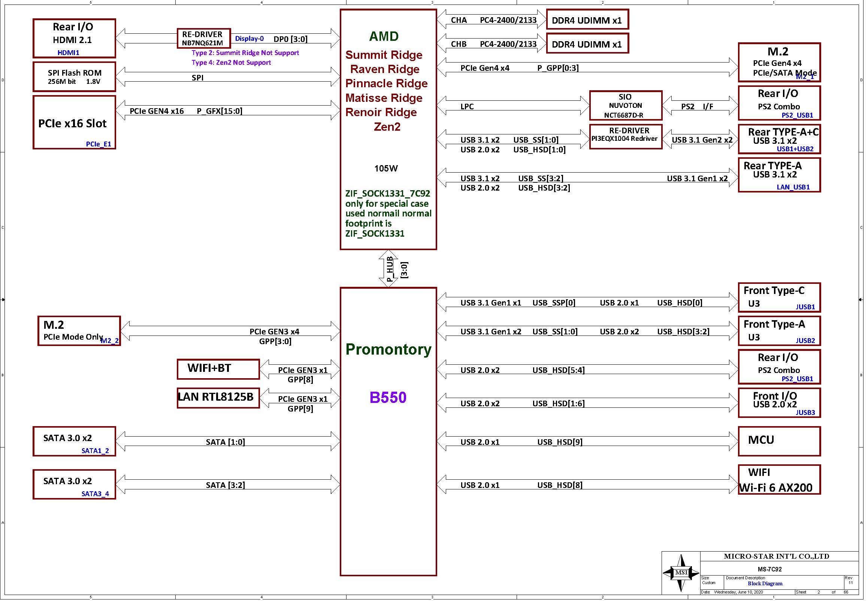The image size is (868, 601).
Task: Click 'SIO NUVOTON NCT6687D-R' block
Action: [625, 106]
